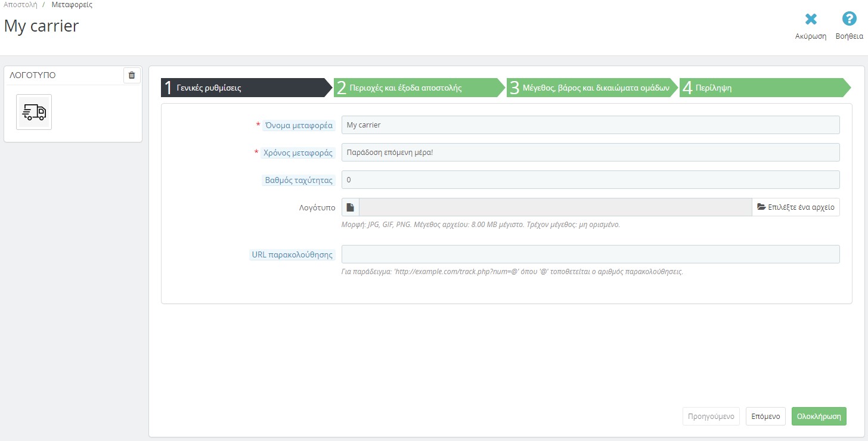The width and height of the screenshot is (868, 441).
Task: Go to step 1 Γενικές ρυθμίσεις
Action: point(244,88)
